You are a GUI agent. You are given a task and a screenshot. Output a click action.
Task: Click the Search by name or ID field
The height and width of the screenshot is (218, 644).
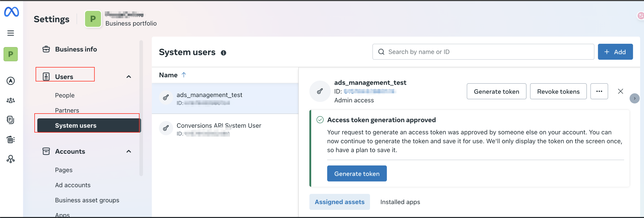(x=483, y=52)
